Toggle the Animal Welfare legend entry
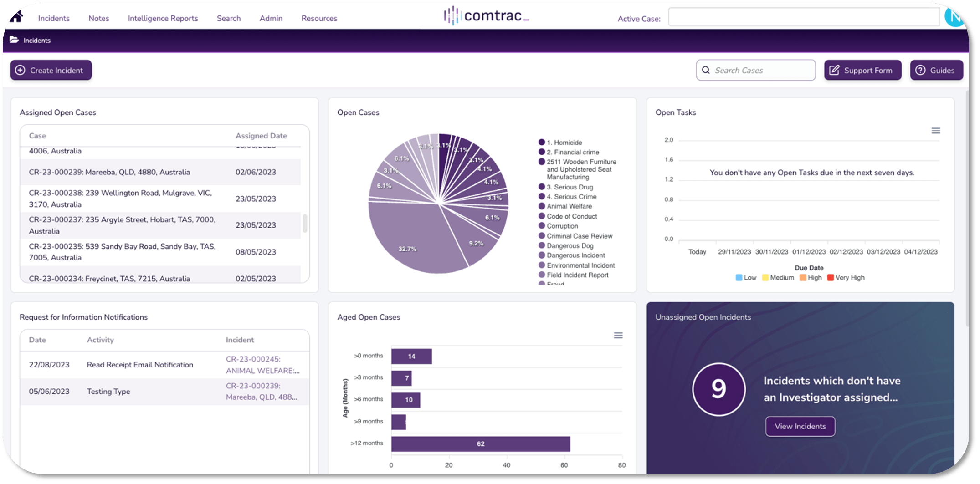Image resolution: width=980 pixels, height=484 pixels. [568, 206]
